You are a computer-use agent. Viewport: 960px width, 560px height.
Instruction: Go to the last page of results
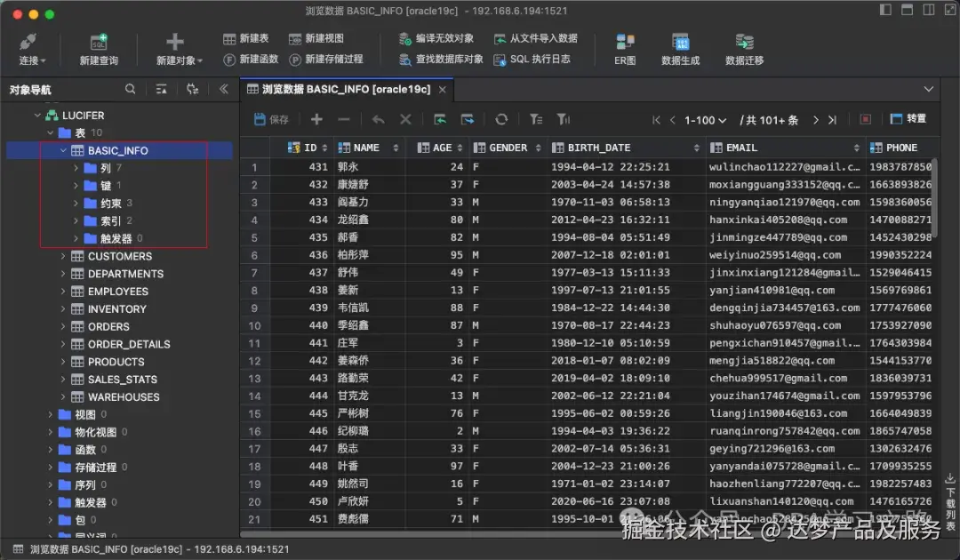[x=832, y=120]
